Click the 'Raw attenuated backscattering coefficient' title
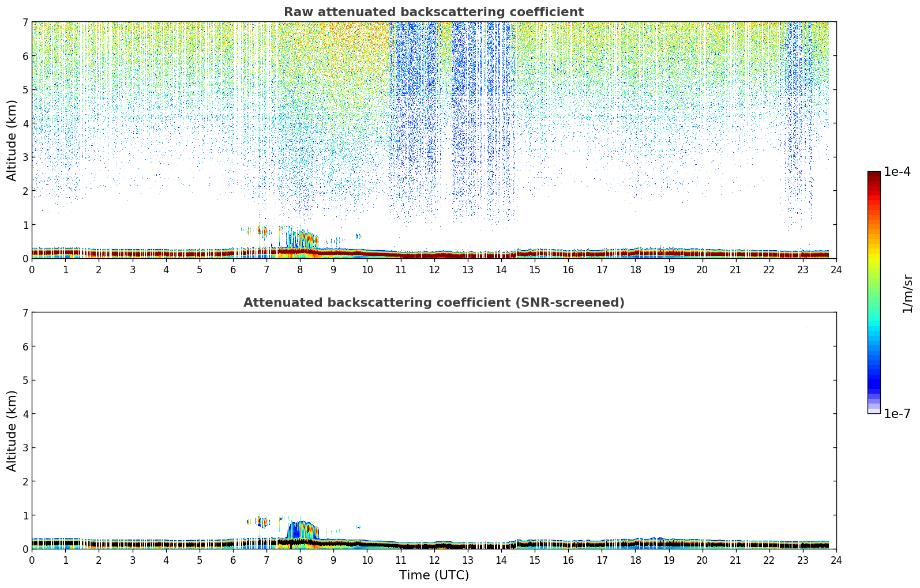Image resolution: width=920 pixels, height=588 pixels. tap(434, 12)
